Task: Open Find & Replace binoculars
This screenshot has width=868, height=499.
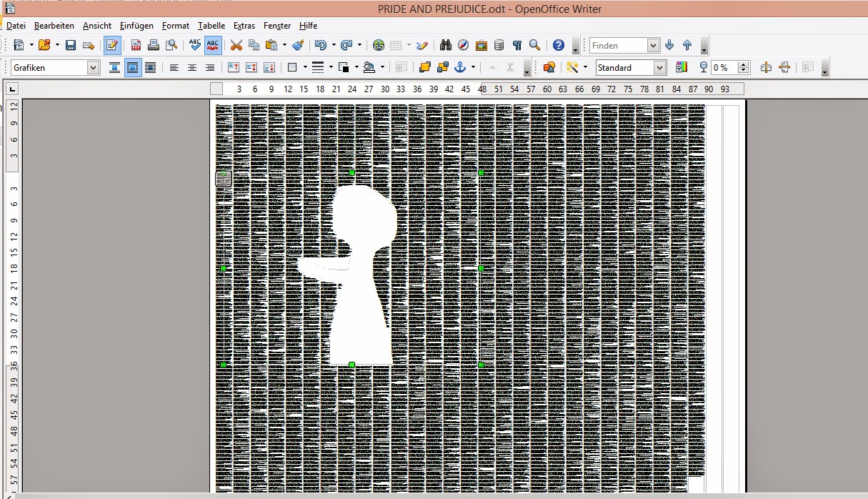Action: (x=446, y=45)
